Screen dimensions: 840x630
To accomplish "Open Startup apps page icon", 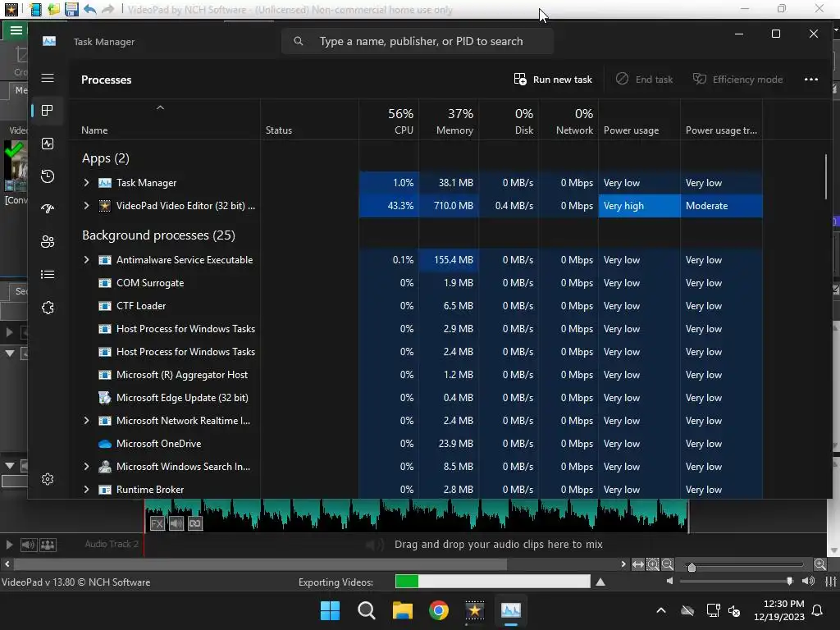I will point(48,209).
